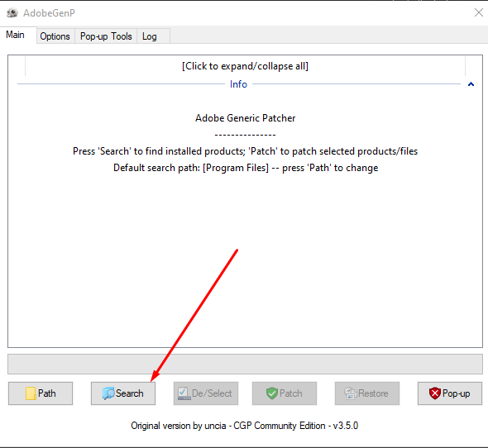Click the De/Select button
The image size is (488, 448).
coord(206,393)
